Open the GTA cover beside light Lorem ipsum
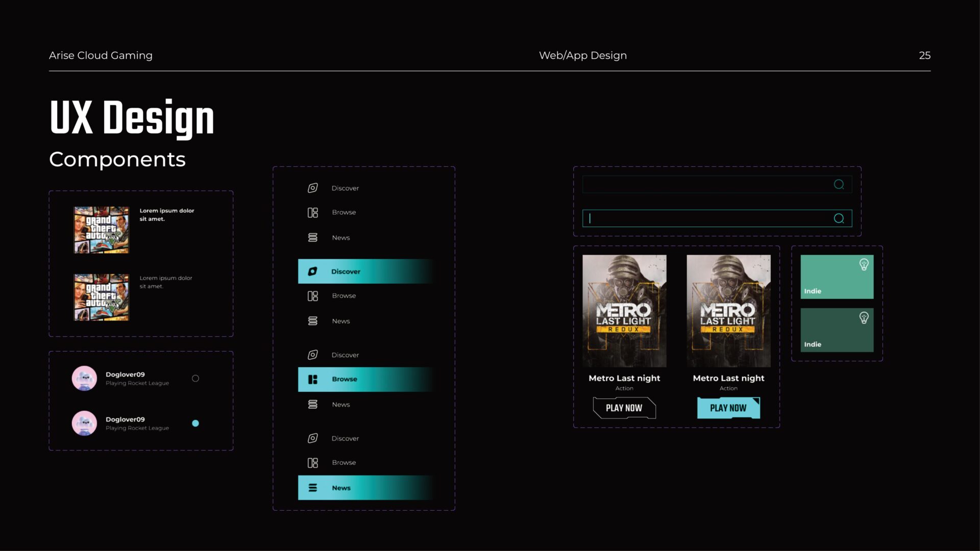 tap(102, 297)
